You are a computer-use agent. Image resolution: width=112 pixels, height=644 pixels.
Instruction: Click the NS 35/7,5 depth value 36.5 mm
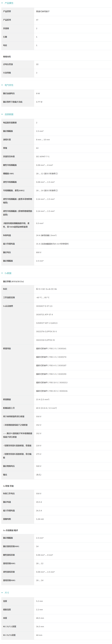40,627
